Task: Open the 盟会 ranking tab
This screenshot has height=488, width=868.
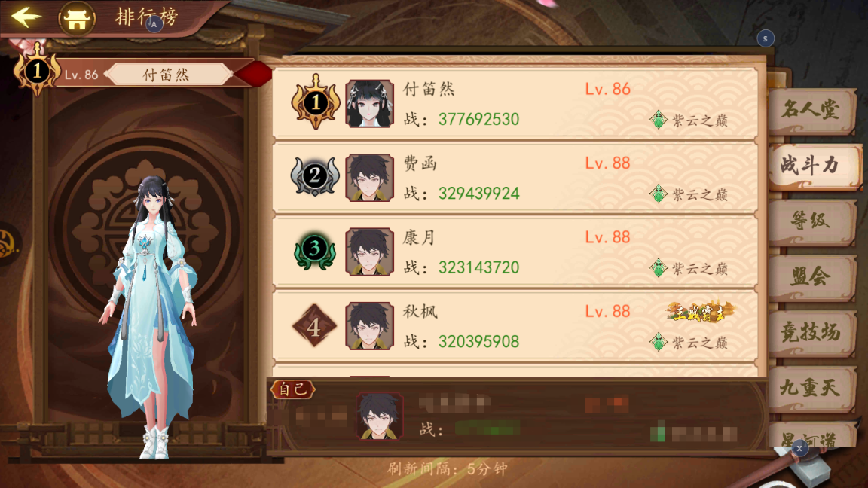Action: coord(811,276)
